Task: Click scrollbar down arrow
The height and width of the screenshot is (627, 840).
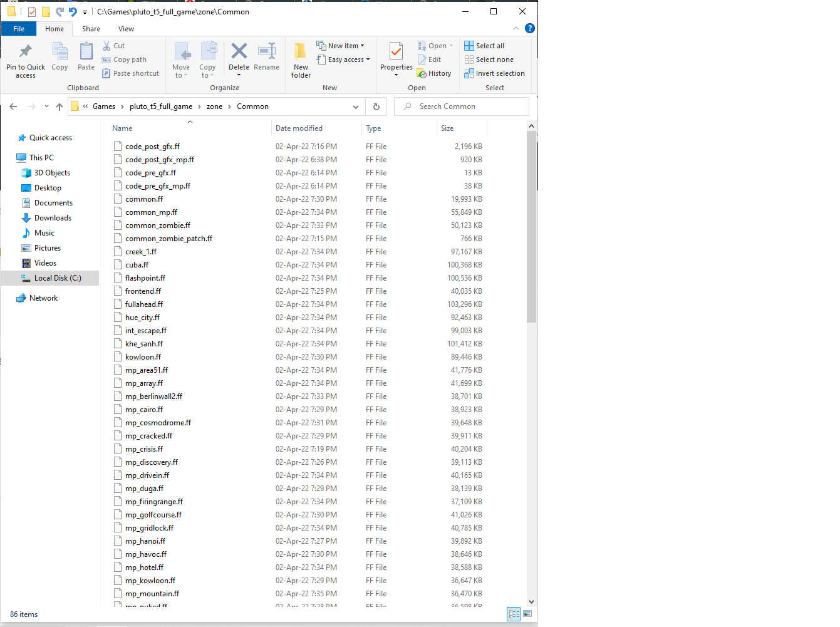Action: pyautogui.click(x=531, y=601)
